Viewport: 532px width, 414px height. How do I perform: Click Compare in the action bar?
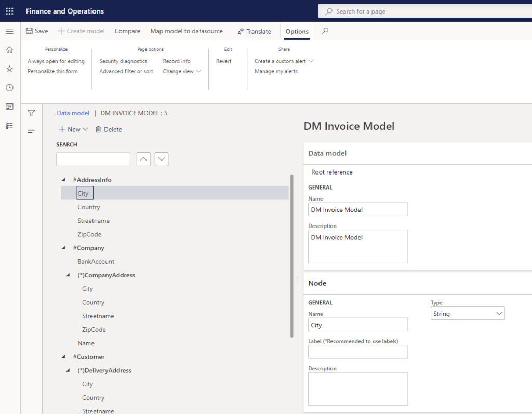(127, 31)
